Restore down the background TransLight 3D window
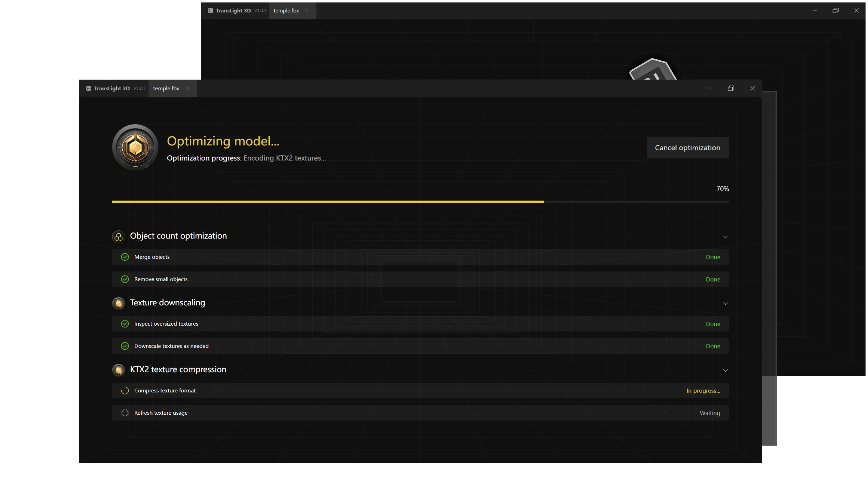This screenshot has height=488, width=868. click(x=835, y=10)
